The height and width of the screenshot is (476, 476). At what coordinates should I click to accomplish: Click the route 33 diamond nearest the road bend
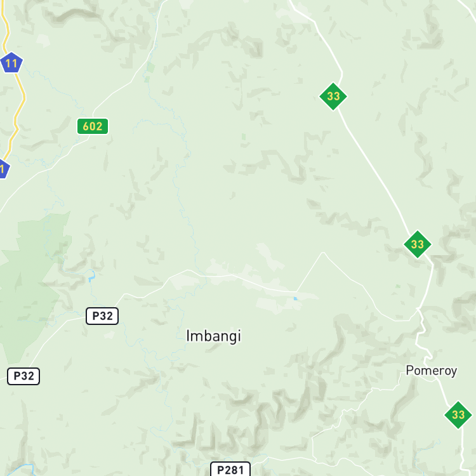click(x=418, y=244)
